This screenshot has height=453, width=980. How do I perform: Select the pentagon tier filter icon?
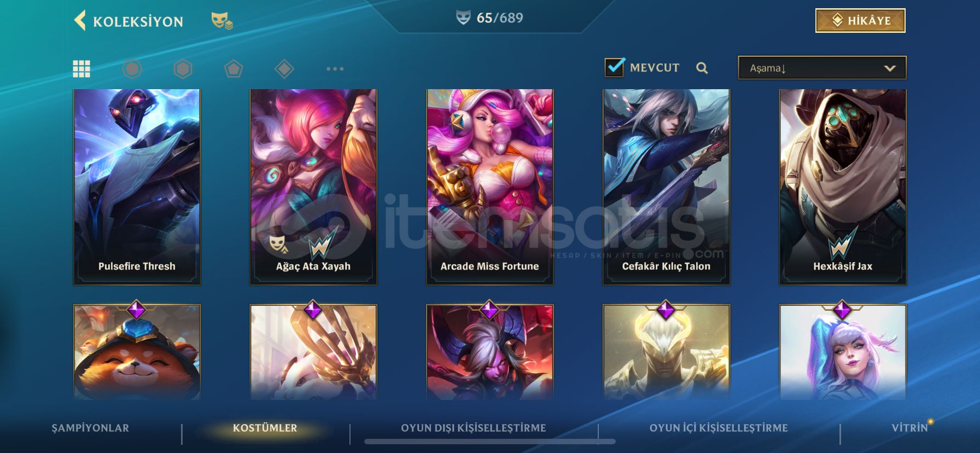234,69
